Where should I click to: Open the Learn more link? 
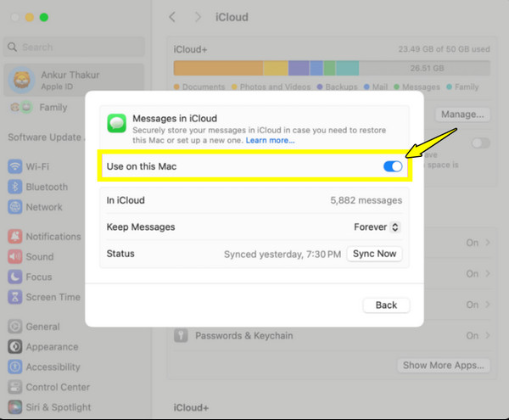pos(270,141)
